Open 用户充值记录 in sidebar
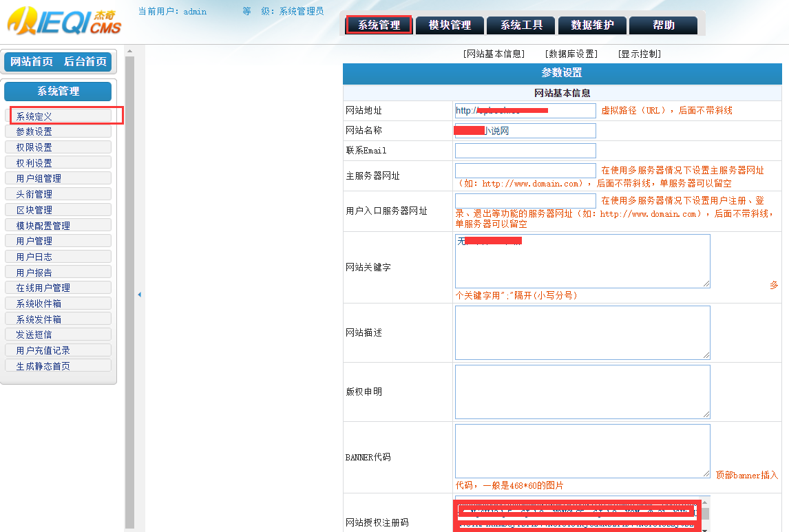 tap(58, 350)
